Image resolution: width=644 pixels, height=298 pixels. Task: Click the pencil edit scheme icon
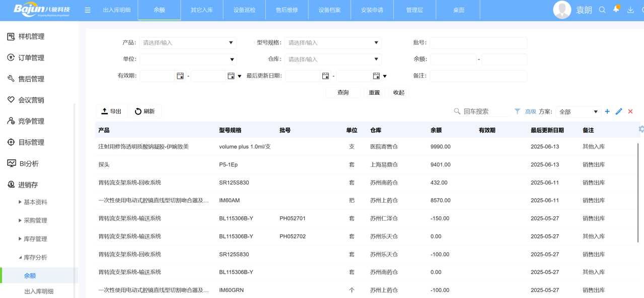[619, 111]
